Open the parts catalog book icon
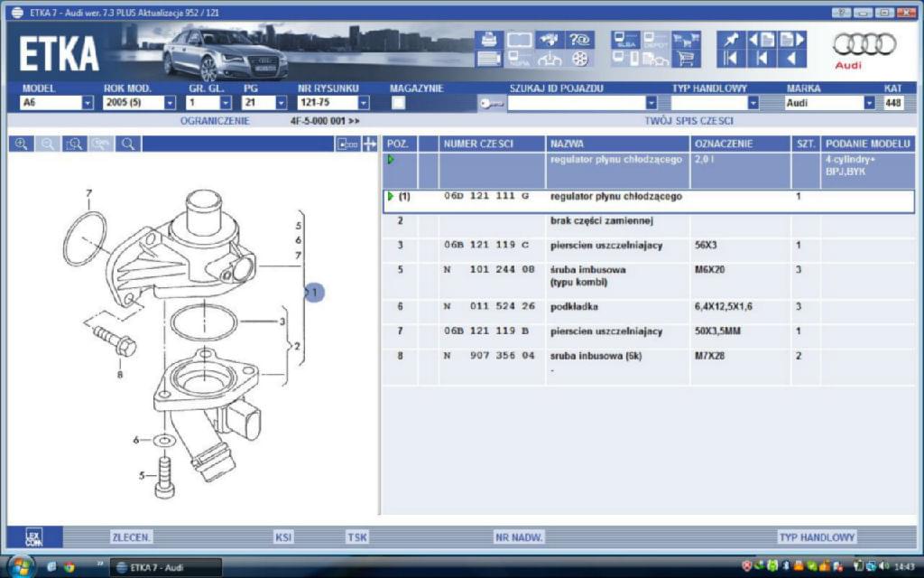The width and height of the screenshot is (924, 578). [519, 40]
